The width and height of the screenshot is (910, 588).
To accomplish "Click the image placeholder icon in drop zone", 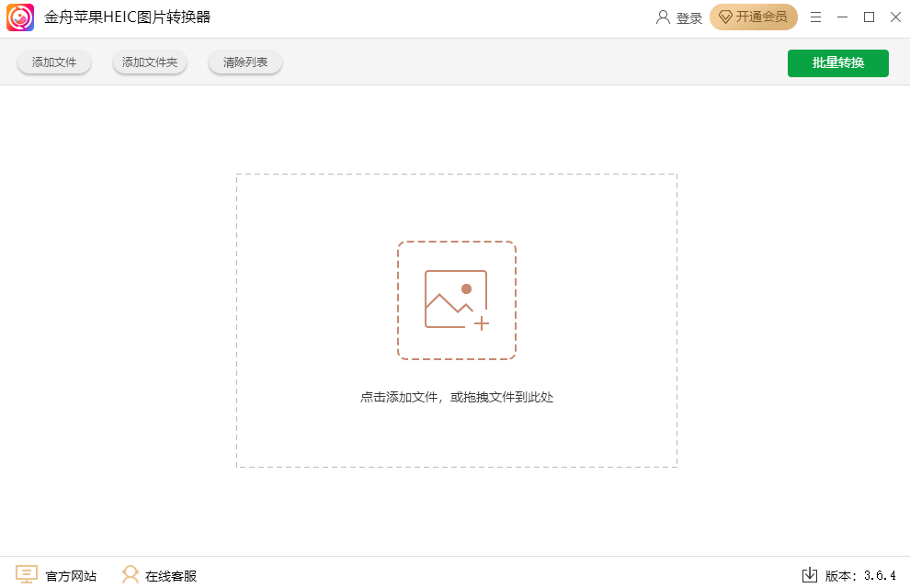I will tap(457, 300).
